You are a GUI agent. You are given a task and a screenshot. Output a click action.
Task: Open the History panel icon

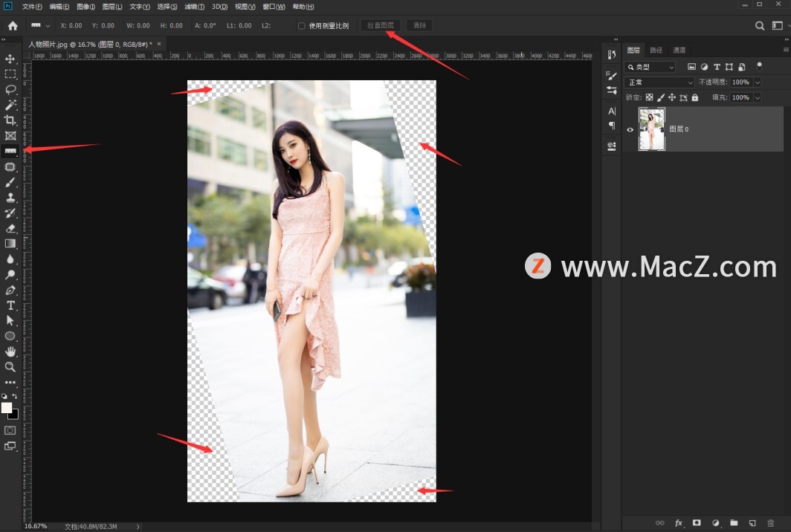pos(611,54)
